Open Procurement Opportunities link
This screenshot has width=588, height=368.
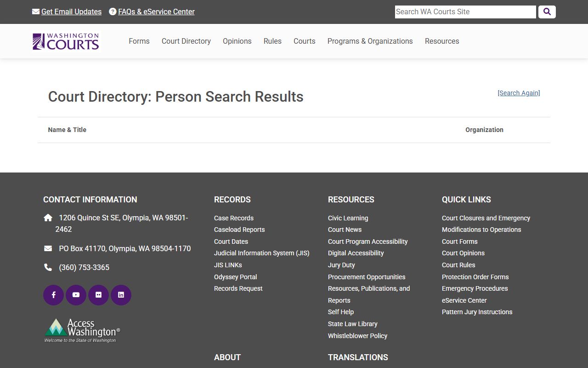point(367,277)
